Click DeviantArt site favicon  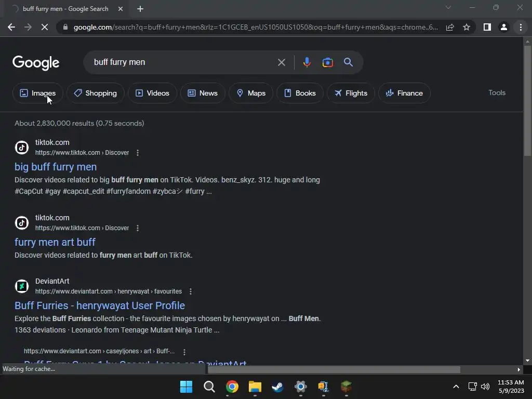pyautogui.click(x=22, y=286)
